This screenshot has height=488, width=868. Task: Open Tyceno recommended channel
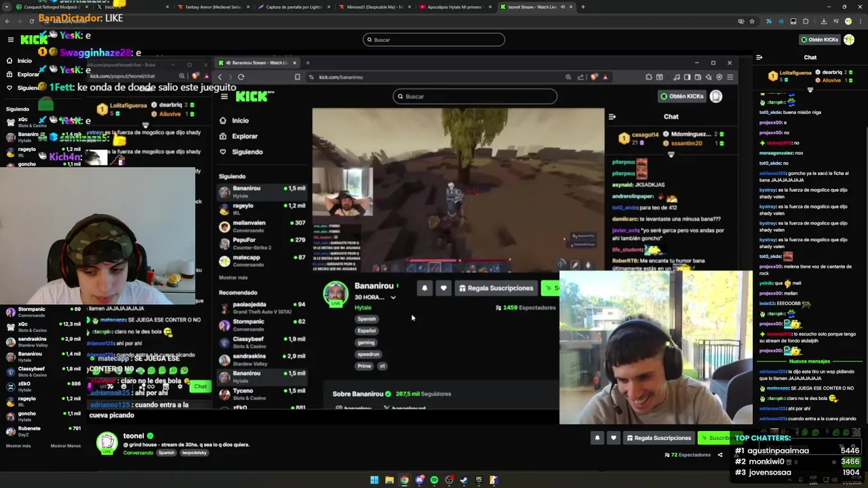(x=262, y=394)
